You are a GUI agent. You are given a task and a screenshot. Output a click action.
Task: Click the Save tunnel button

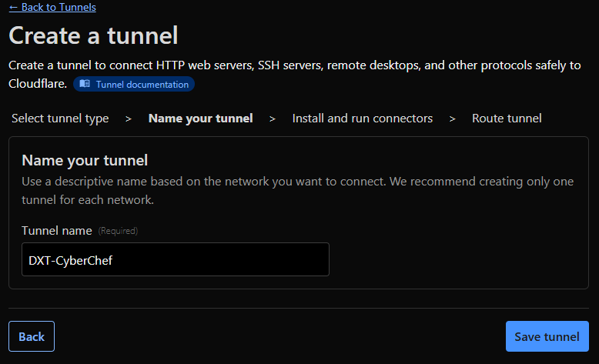point(547,336)
